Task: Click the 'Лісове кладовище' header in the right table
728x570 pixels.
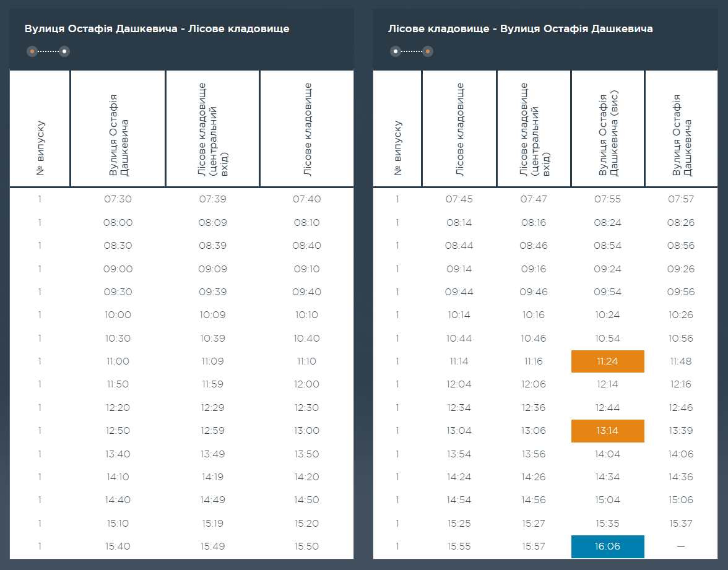Action: pos(459,129)
